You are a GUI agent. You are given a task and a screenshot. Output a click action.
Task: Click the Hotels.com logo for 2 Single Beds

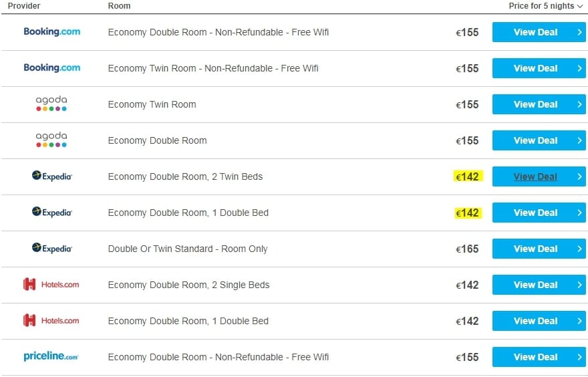click(51, 284)
